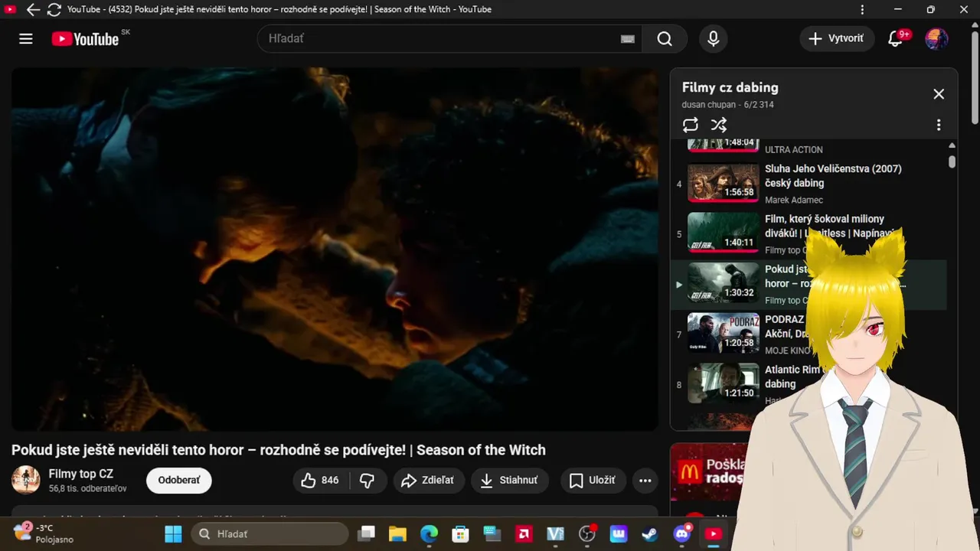Open the account avatar menu
Screen dimensions: 980x551
(x=936, y=39)
